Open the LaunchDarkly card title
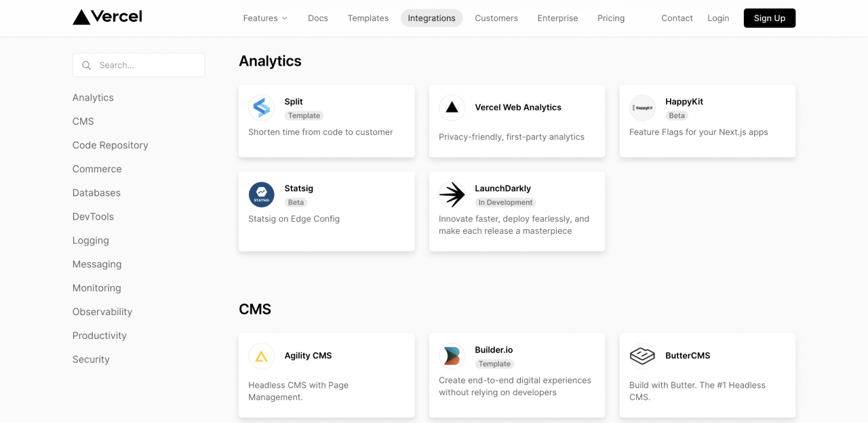This screenshot has width=868, height=423. tap(502, 188)
